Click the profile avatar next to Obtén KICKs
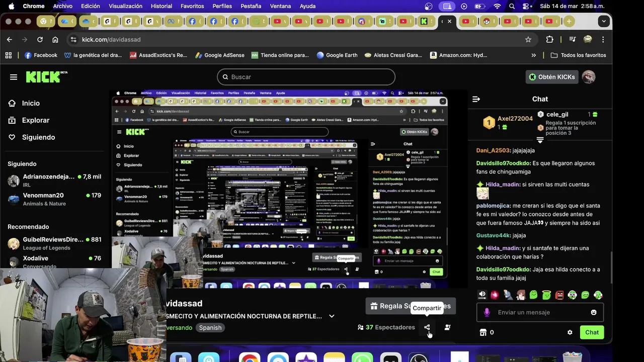This screenshot has width=644, height=362. (589, 77)
